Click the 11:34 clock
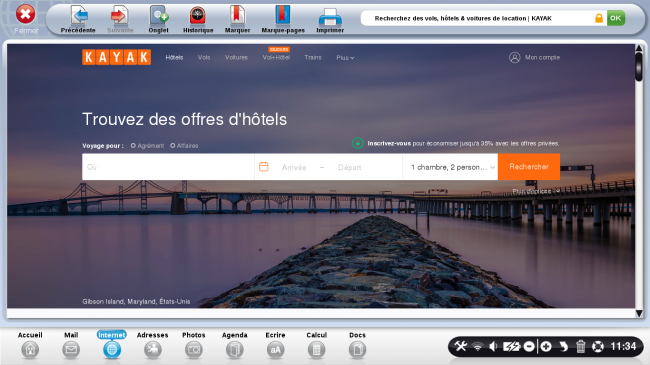The width and height of the screenshot is (650, 365). point(623,346)
